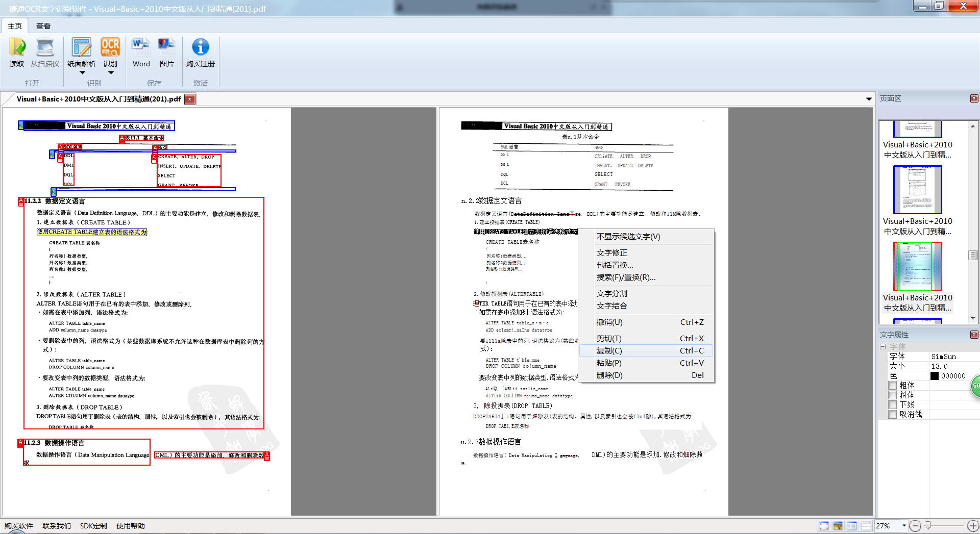This screenshot has height=534, width=980.
Task: Click the 读取 (read file) icon
Action: point(17,52)
